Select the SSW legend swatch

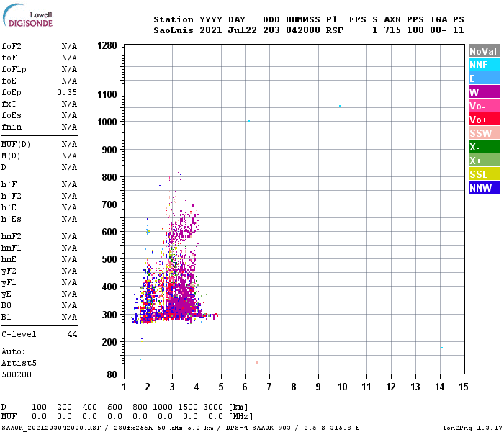484,133
